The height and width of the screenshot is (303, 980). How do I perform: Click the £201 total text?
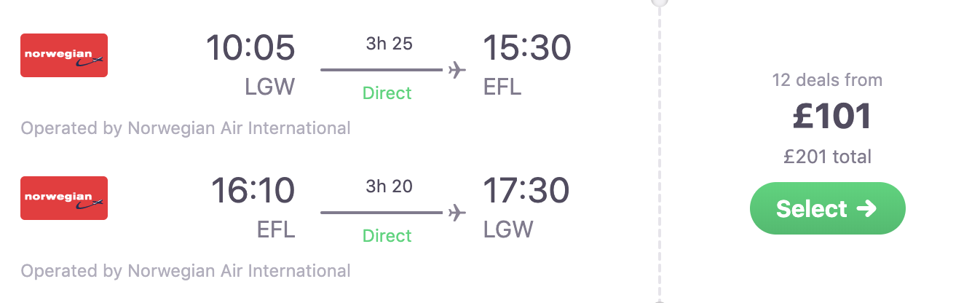pyautogui.click(x=827, y=157)
